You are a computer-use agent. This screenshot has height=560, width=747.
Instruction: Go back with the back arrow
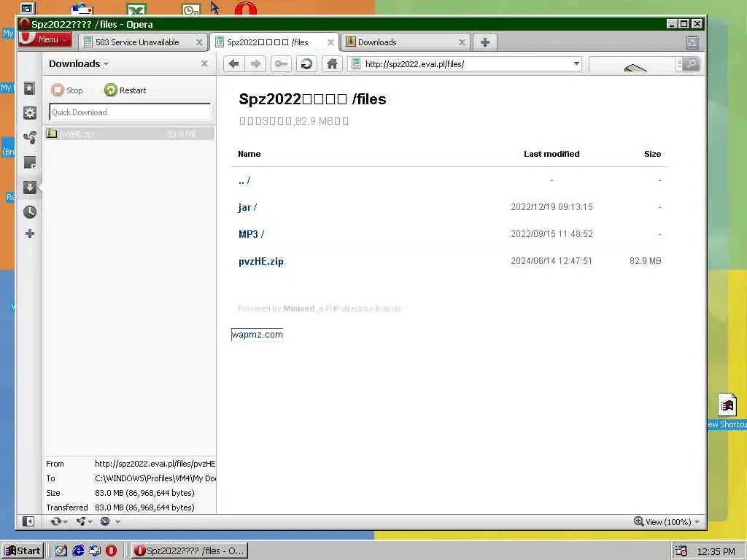234,64
